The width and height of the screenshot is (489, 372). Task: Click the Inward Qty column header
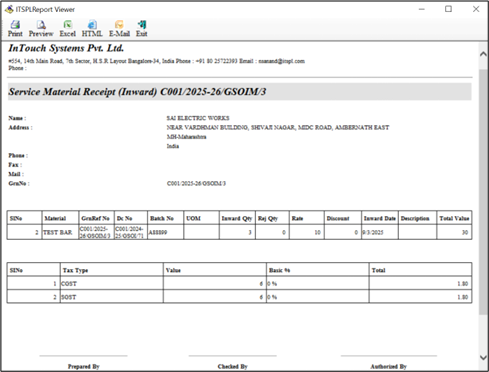pyautogui.click(x=237, y=218)
